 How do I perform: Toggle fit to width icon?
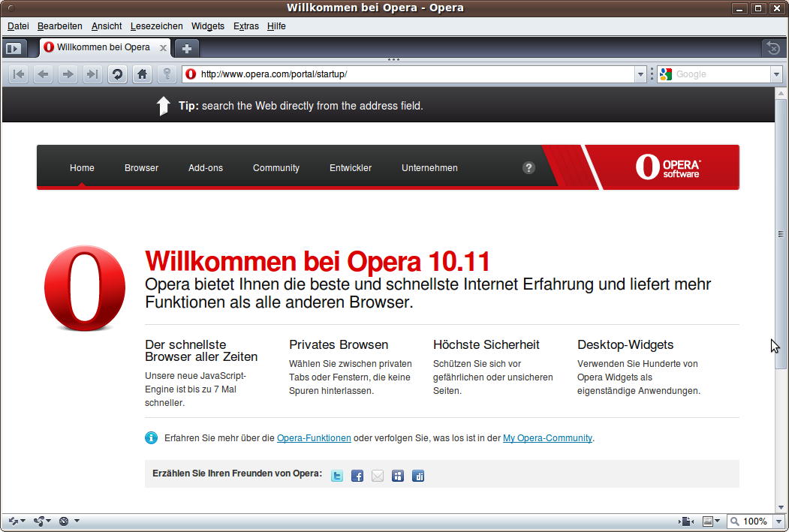pyautogui.click(x=686, y=521)
